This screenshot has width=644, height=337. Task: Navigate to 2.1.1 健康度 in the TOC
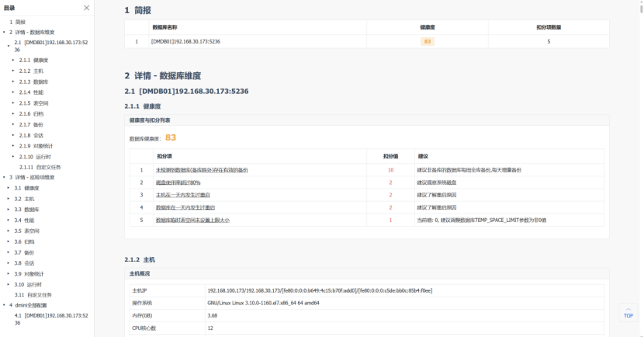pos(33,61)
